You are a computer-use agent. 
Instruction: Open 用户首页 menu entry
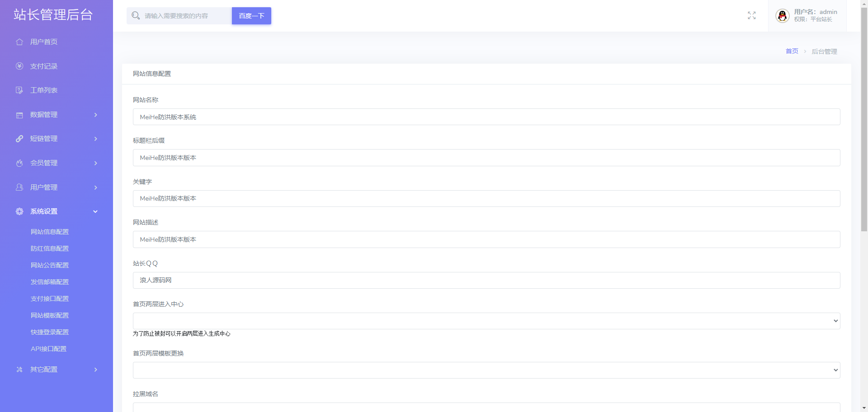tap(44, 42)
